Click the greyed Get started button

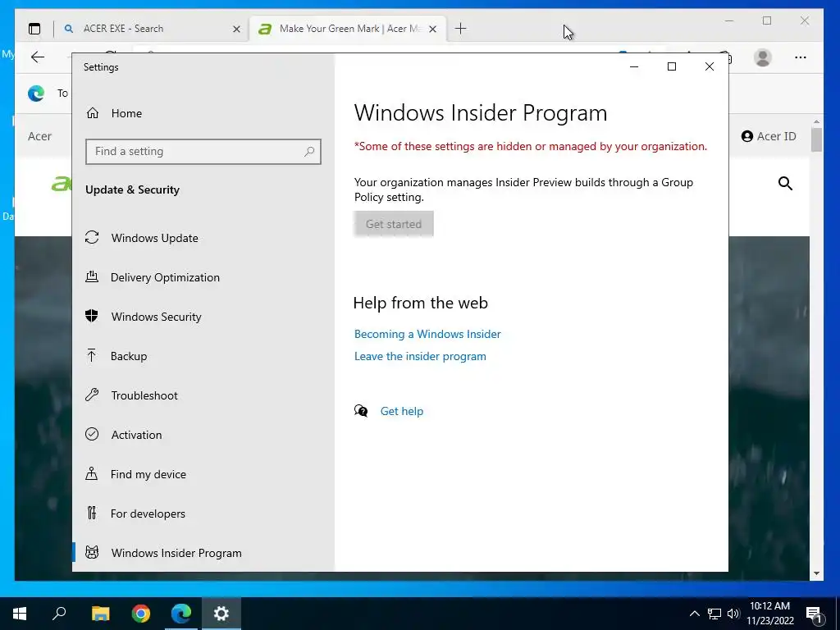click(394, 224)
